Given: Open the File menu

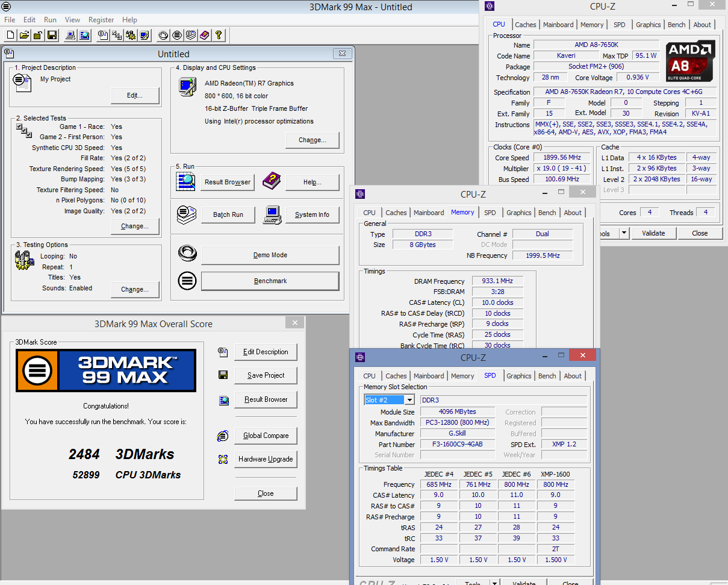Looking at the screenshot, I should coord(10,20).
